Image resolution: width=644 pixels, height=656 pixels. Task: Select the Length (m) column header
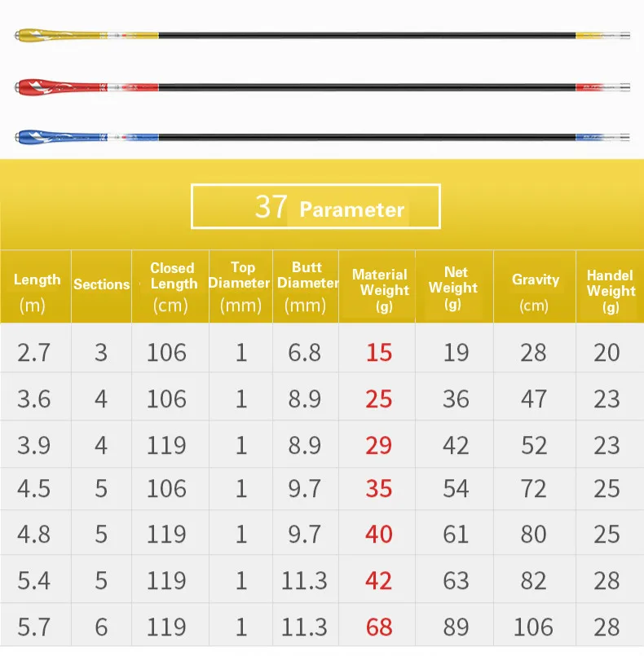(37, 292)
